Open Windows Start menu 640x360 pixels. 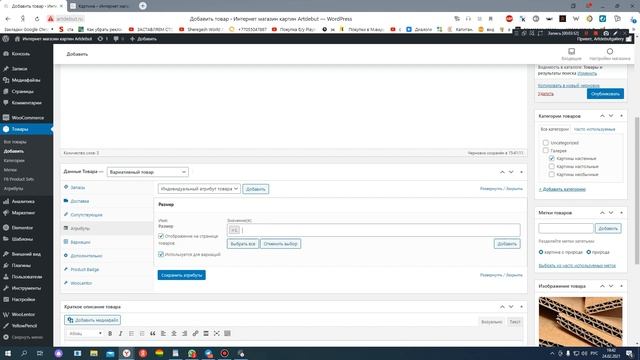point(7,353)
